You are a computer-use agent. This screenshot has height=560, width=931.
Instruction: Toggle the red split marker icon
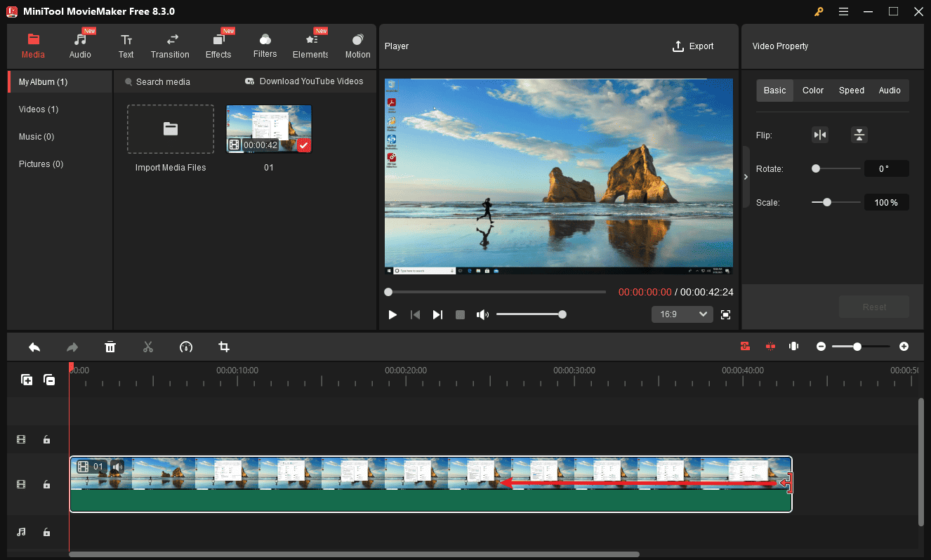pyautogui.click(x=770, y=346)
